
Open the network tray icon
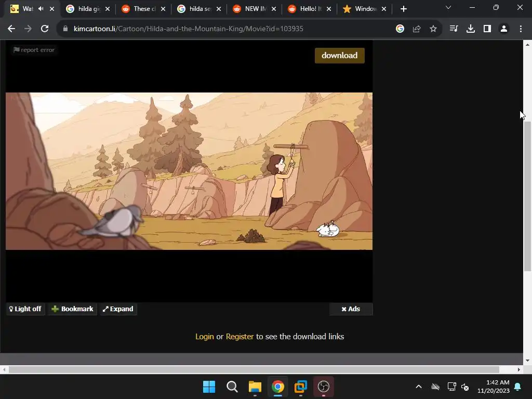tap(451, 387)
